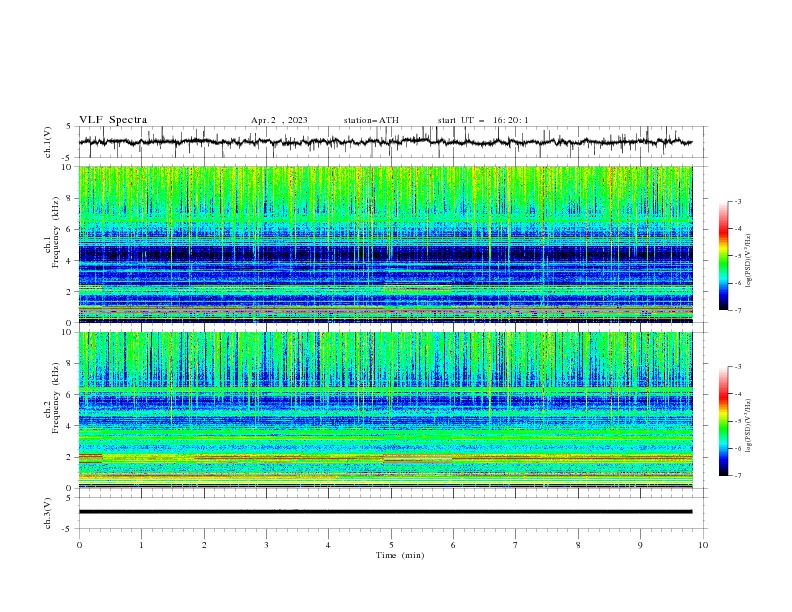Screen dimensions: 792x612
Task: Click inside the ch.1 frequency spectrogram
Action: (x=385, y=244)
